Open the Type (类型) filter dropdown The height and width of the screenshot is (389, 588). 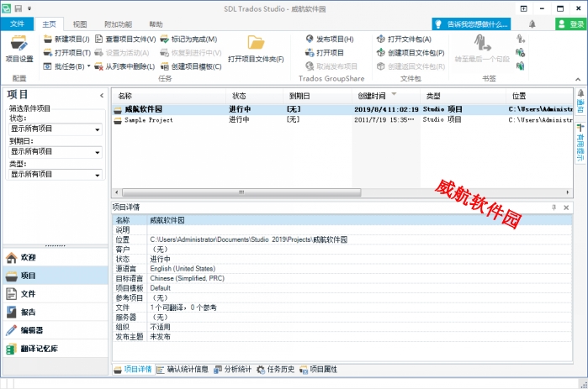point(56,175)
